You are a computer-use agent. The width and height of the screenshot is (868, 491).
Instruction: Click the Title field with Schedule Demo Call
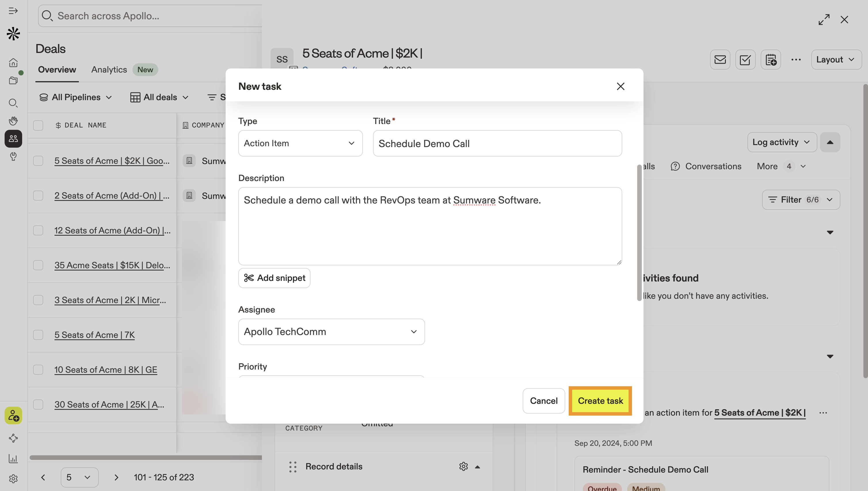[x=497, y=143]
